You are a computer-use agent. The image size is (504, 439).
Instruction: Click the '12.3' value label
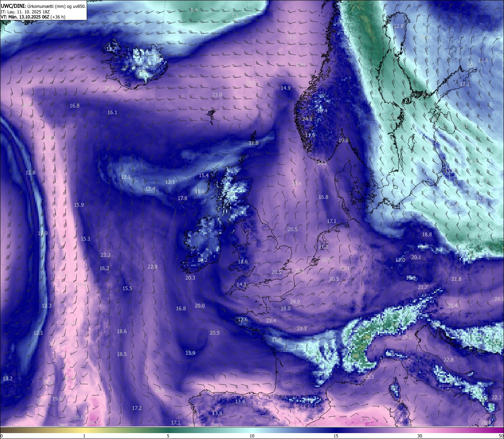tap(46, 306)
